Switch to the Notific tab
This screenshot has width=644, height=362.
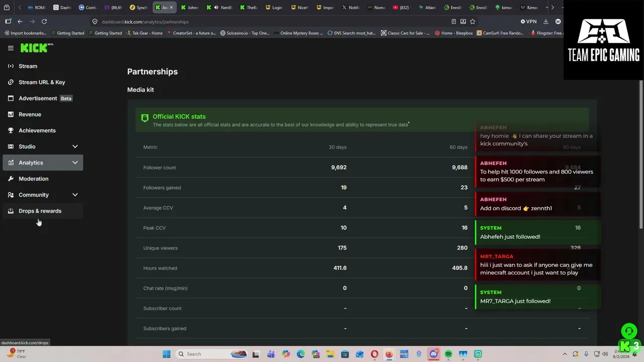(351, 8)
